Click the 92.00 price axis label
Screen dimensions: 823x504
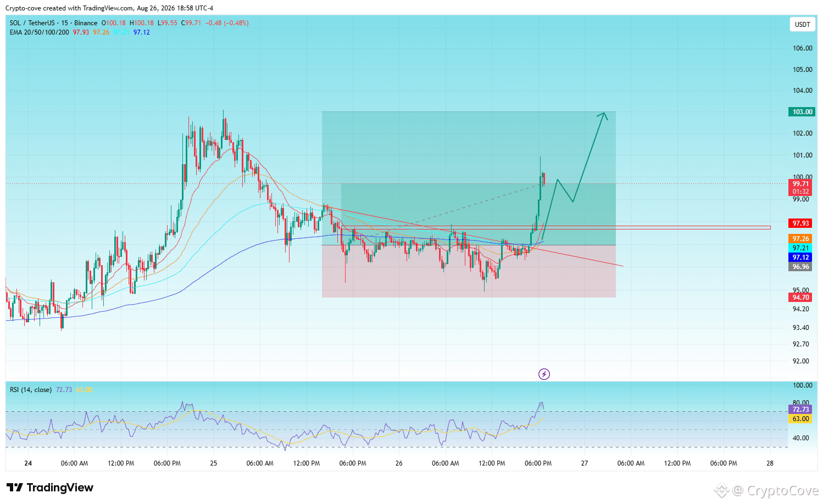800,361
